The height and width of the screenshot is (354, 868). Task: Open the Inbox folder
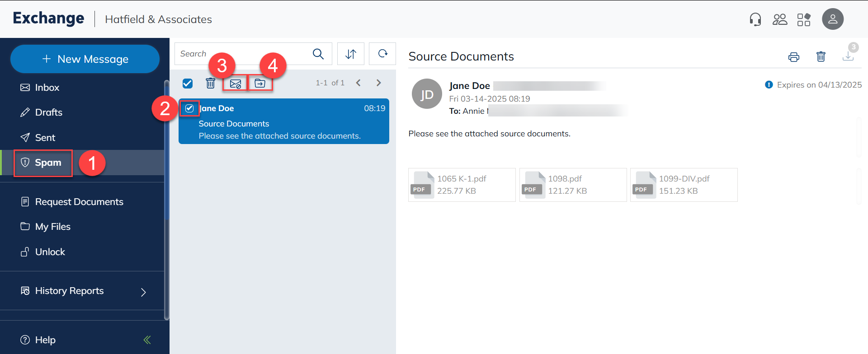[x=47, y=88]
